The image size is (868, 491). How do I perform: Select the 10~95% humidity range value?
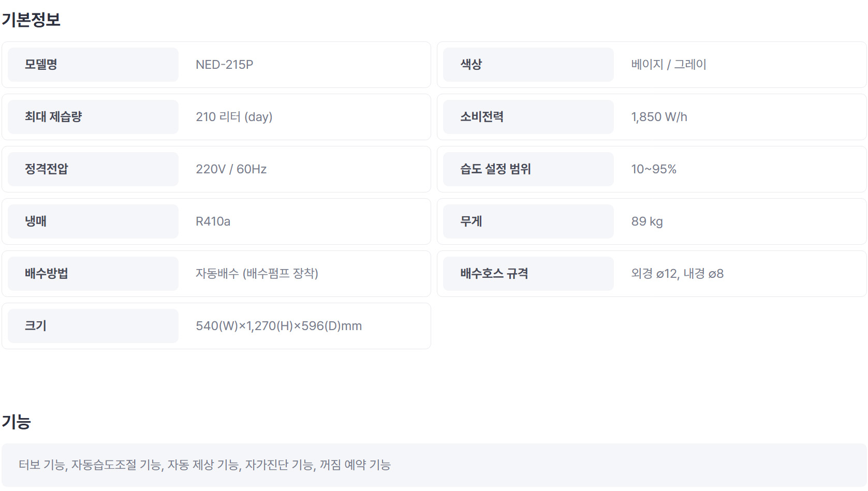tap(654, 169)
